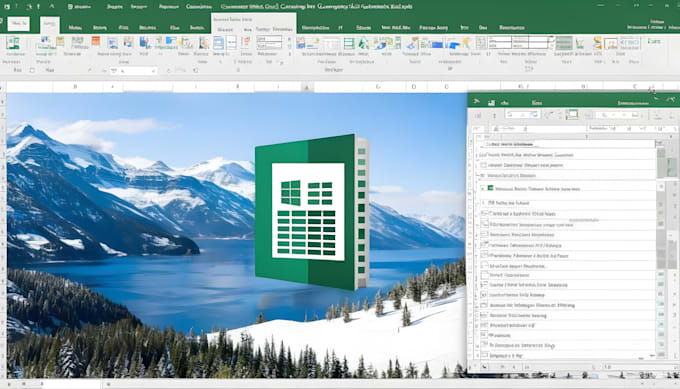
Task: Toggle the small checkbox in the row under the ribbon
Action: click(x=32, y=70)
